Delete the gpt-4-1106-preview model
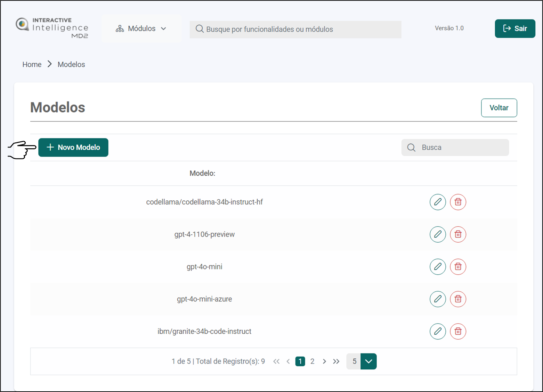 coord(458,234)
